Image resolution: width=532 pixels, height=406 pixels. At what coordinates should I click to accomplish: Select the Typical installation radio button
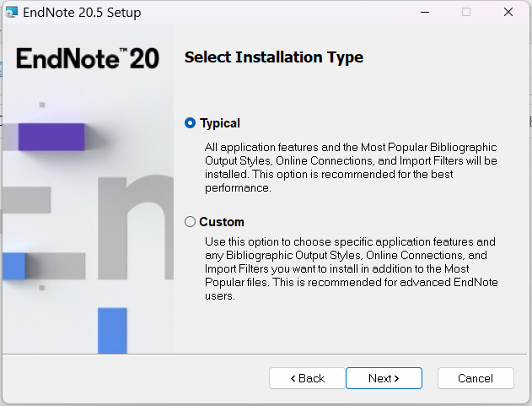(x=190, y=123)
